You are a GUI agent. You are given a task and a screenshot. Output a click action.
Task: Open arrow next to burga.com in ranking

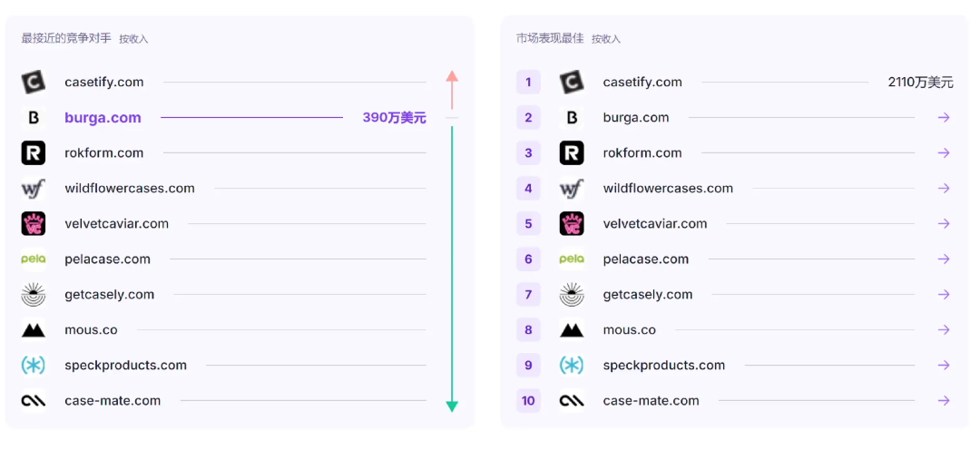(944, 118)
